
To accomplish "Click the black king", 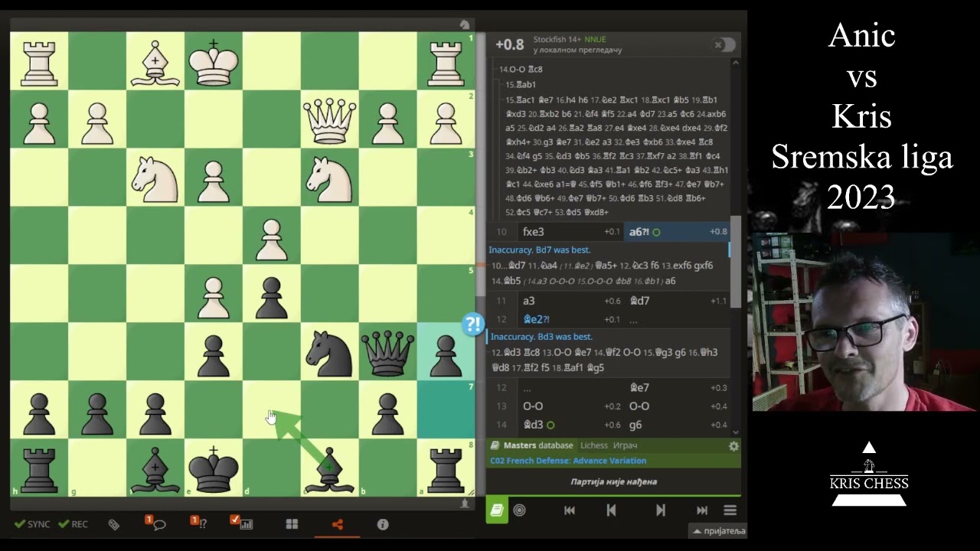I will [x=213, y=468].
